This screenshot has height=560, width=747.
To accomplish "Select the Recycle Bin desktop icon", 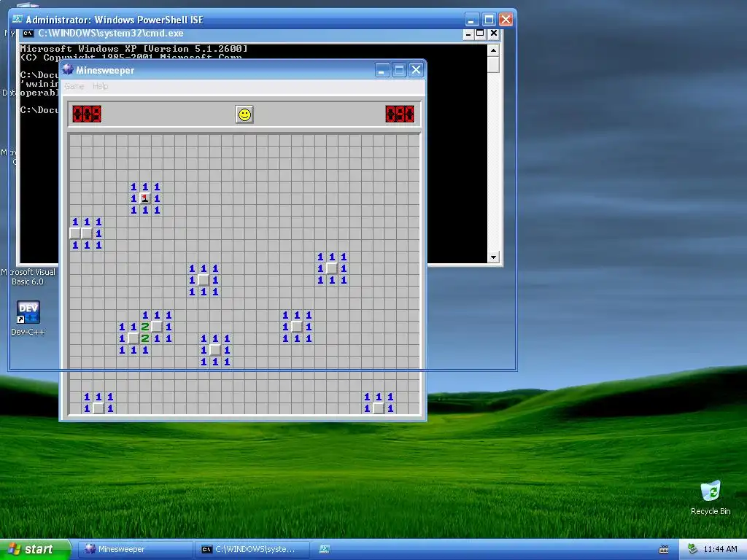I will tap(711, 497).
